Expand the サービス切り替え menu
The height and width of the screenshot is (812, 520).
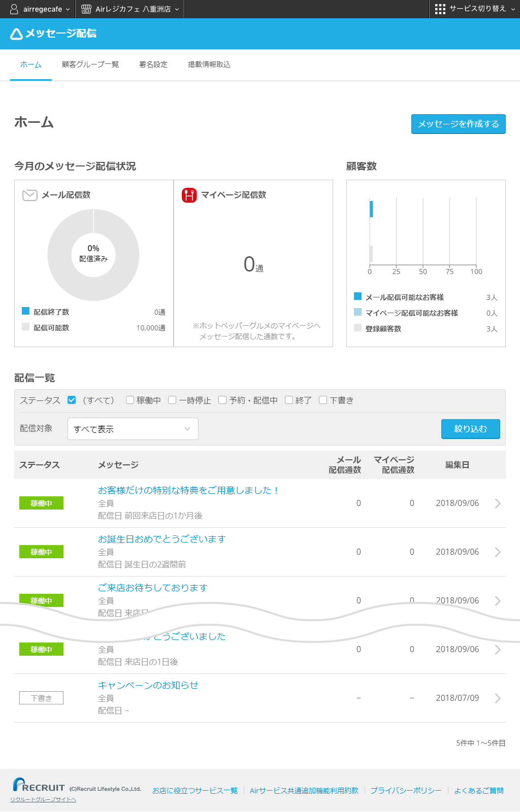point(475,9)
